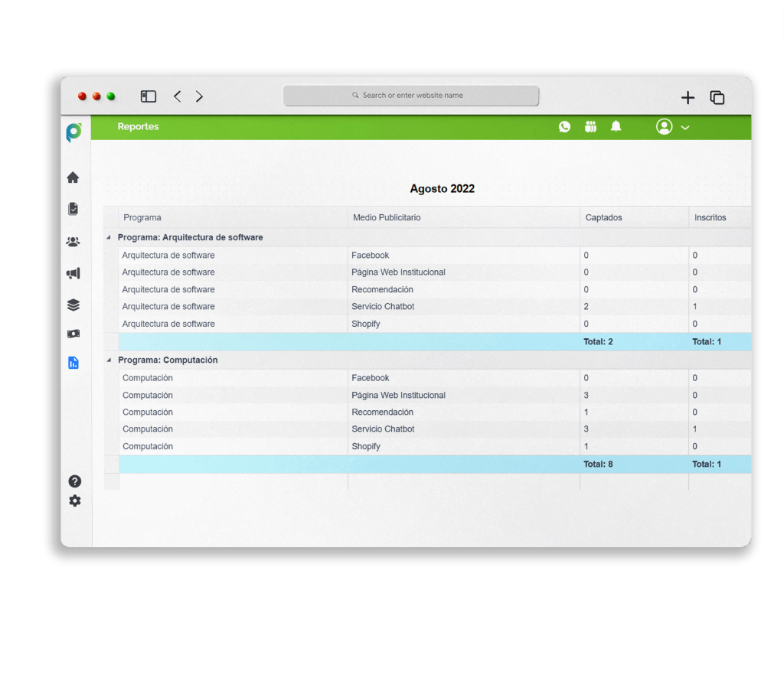Viewport: 784px width, 678px height.
Task: Click the user profile avatar icon
Action: pyautogui.click(x=664, y=126)
